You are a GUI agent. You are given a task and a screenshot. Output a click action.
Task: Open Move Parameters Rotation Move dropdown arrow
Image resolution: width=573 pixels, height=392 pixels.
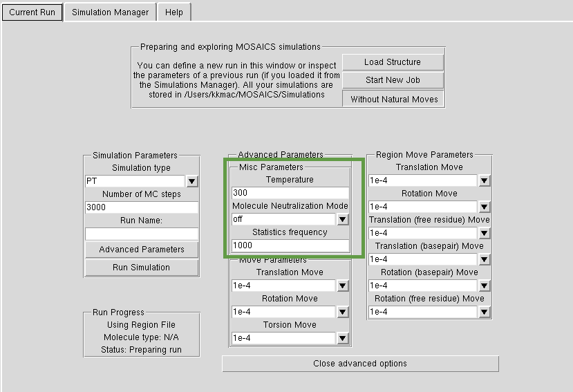tap(342, 312)
